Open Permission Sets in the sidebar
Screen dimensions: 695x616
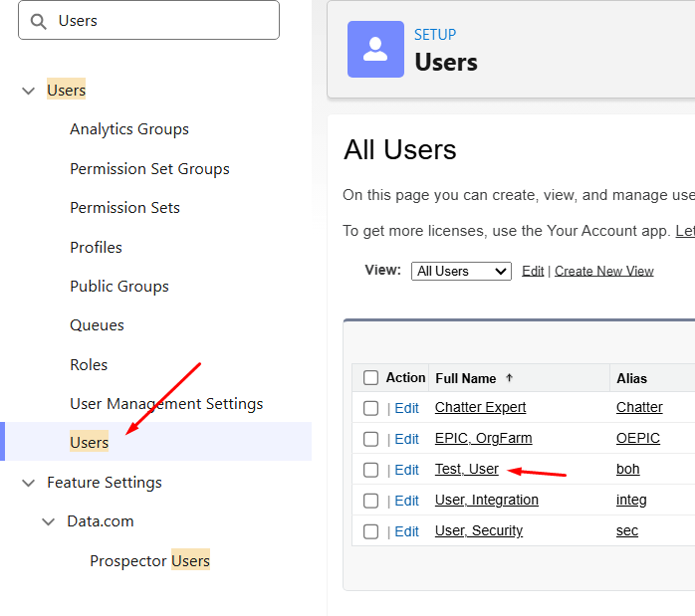(x=124, y=208)
